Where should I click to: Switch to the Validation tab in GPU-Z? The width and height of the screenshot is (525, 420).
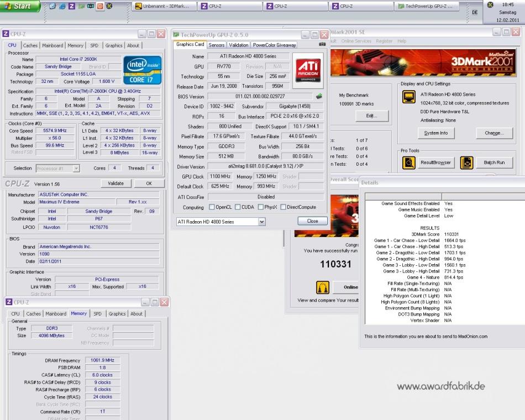click(x=238, y=45)
